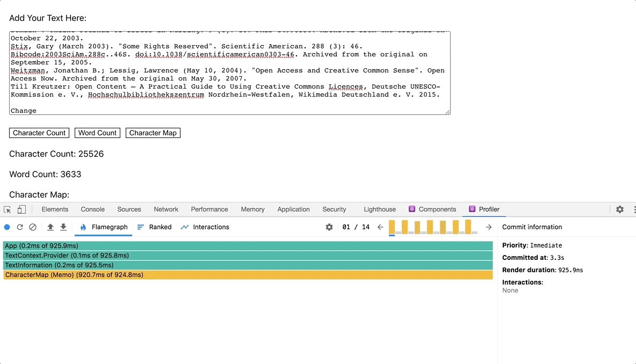
Task: Click the save profile download icon
Action: pyautogui.click(x=63, y=227)
